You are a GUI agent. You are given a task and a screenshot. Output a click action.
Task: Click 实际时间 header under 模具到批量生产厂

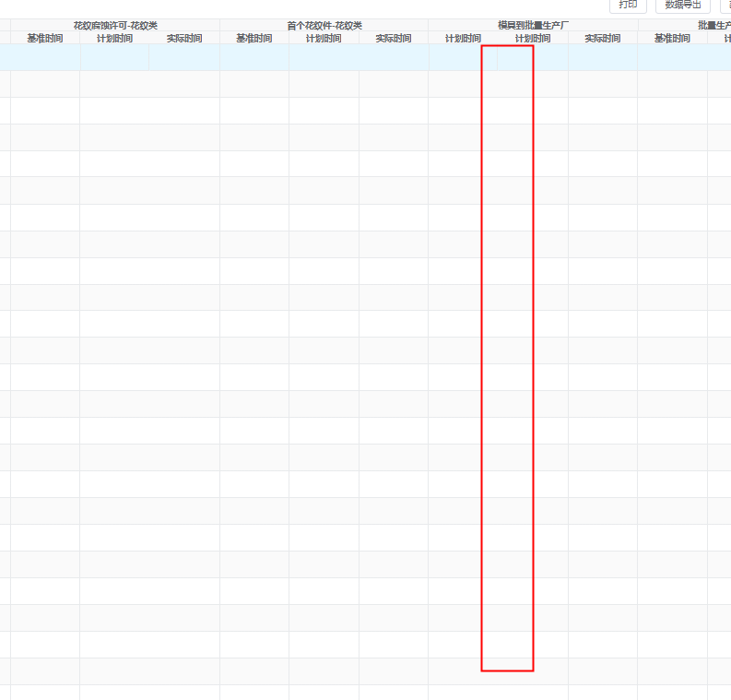(603, 38)
